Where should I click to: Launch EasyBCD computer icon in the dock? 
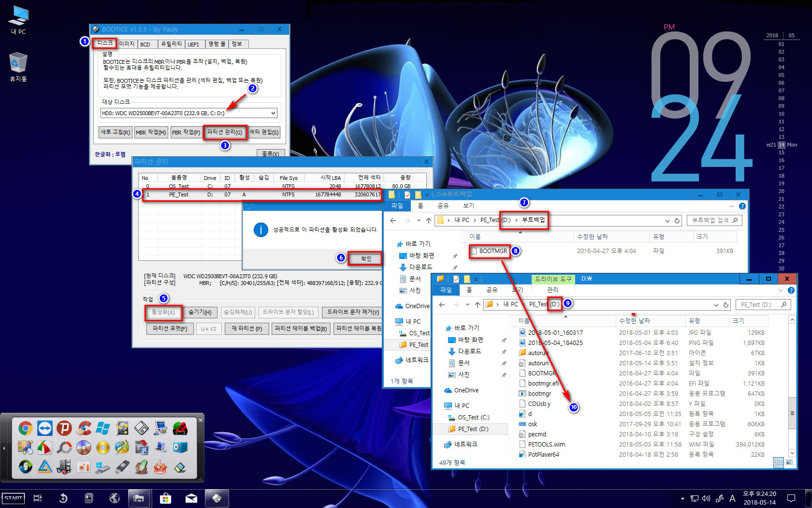pyautogui.click(x=161, y=428)
